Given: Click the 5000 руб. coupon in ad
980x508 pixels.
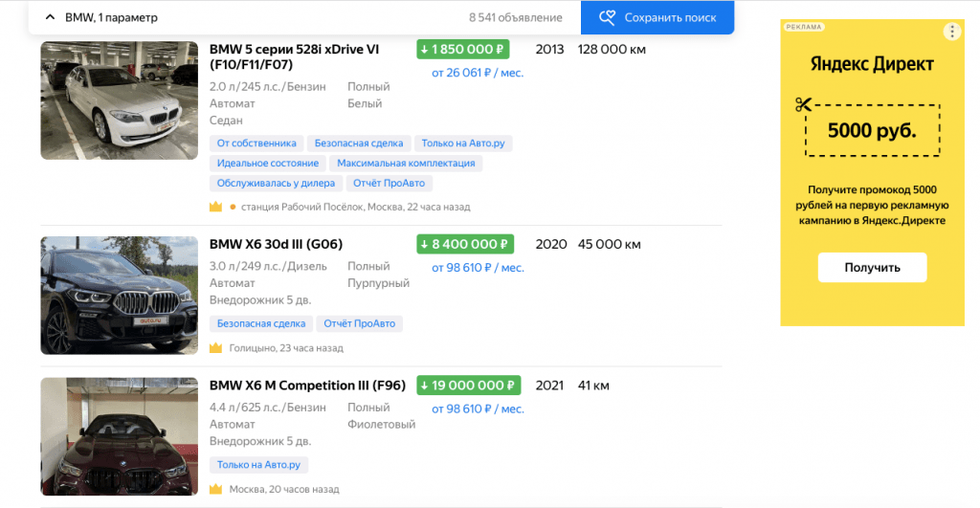Looking at the screenshot, I should tap(872, 131).
